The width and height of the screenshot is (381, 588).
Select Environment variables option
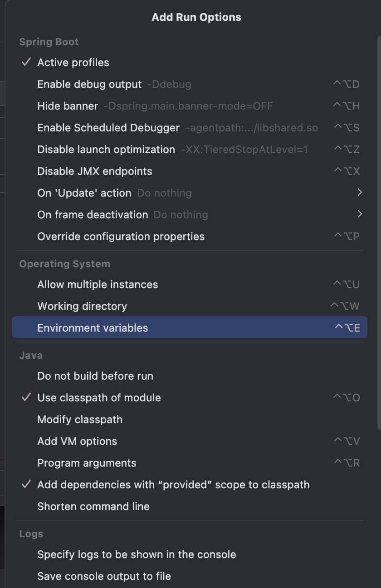pos(93,328)
